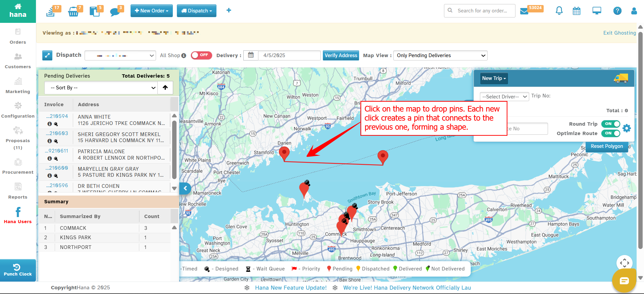Click NORTHPORT summary row

105,247
